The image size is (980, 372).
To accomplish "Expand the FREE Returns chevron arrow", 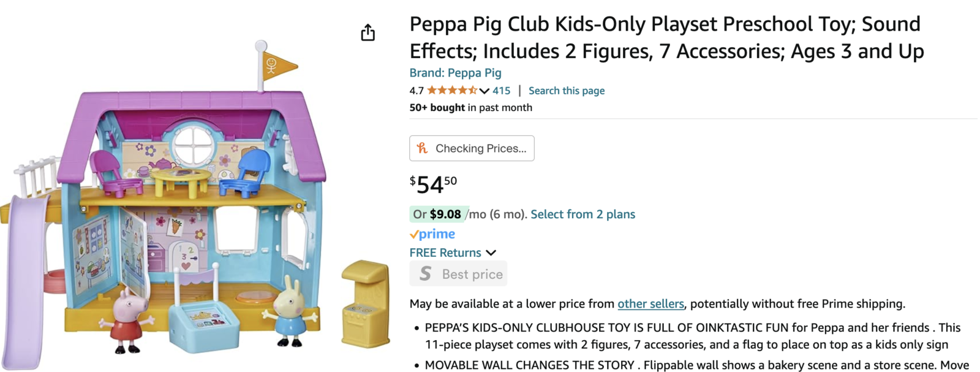I will [x=491, y=252].
